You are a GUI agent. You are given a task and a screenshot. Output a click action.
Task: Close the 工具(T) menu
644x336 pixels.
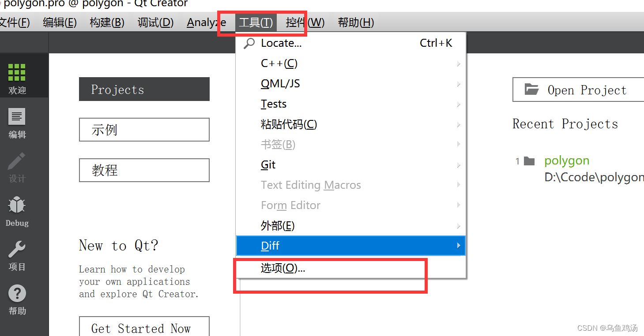[256, 22]
